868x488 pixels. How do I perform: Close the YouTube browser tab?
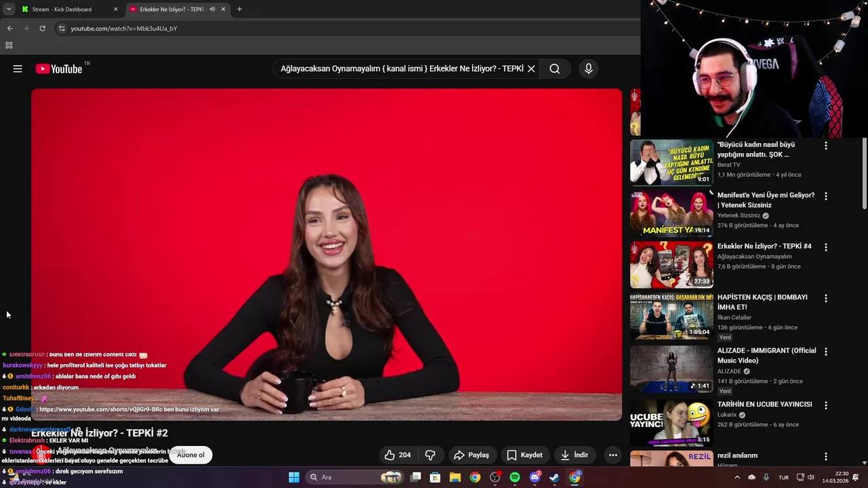[223, 9]
